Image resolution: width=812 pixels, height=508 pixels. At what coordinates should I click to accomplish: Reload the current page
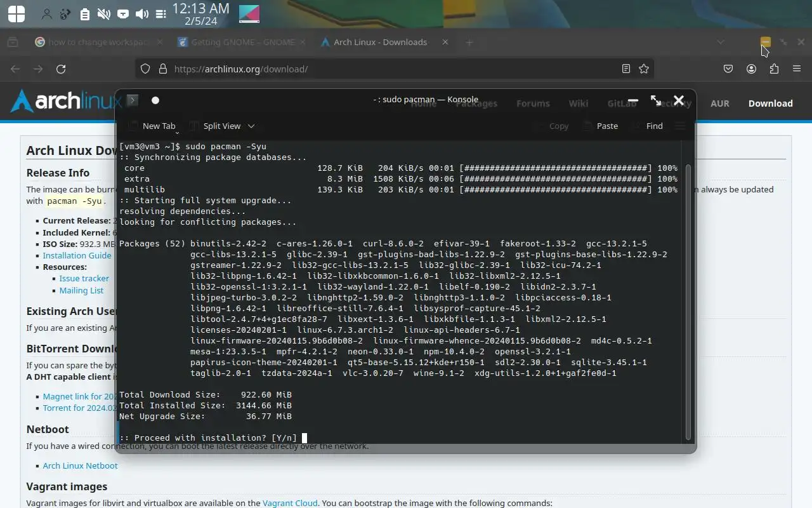(61, 69)
